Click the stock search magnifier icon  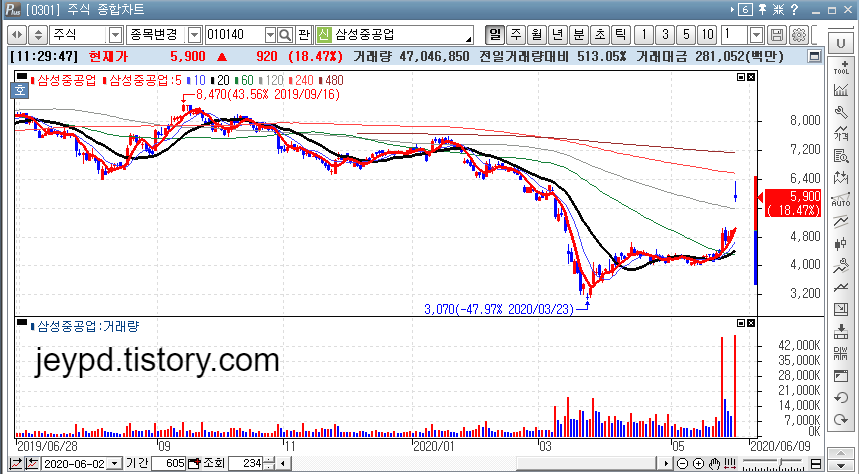click(285, 35)
